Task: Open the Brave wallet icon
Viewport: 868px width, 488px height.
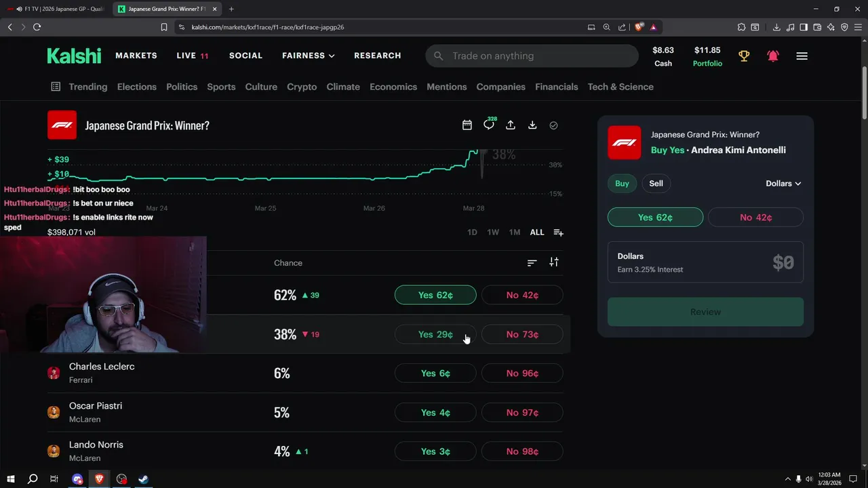Action: tap(817, 27)
